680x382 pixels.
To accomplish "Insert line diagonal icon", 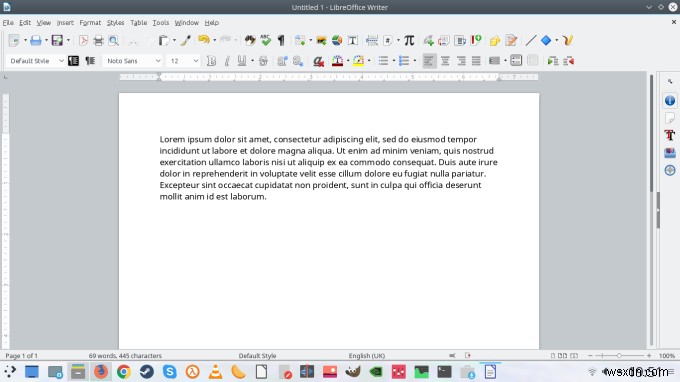I will [530, 40].
